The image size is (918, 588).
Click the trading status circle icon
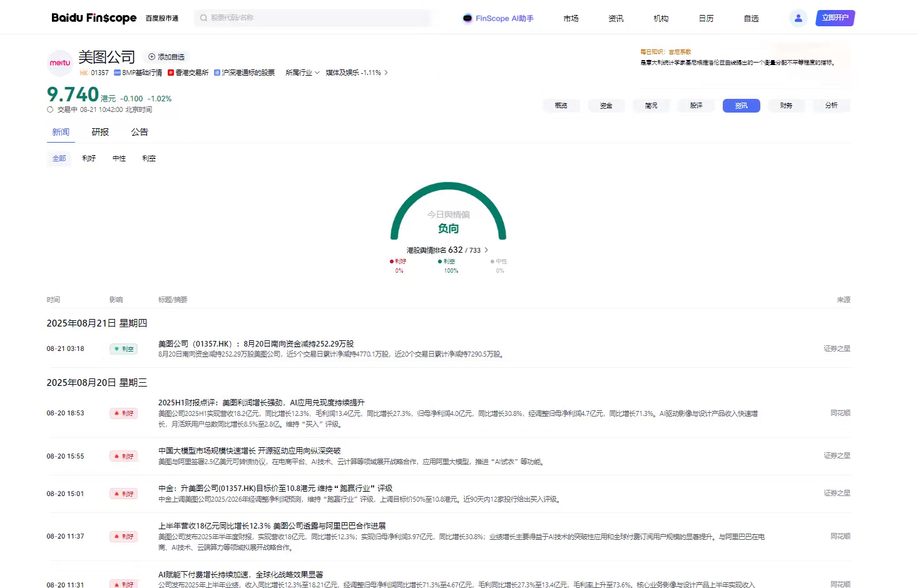pyautogui.click(x=50, y=109)
